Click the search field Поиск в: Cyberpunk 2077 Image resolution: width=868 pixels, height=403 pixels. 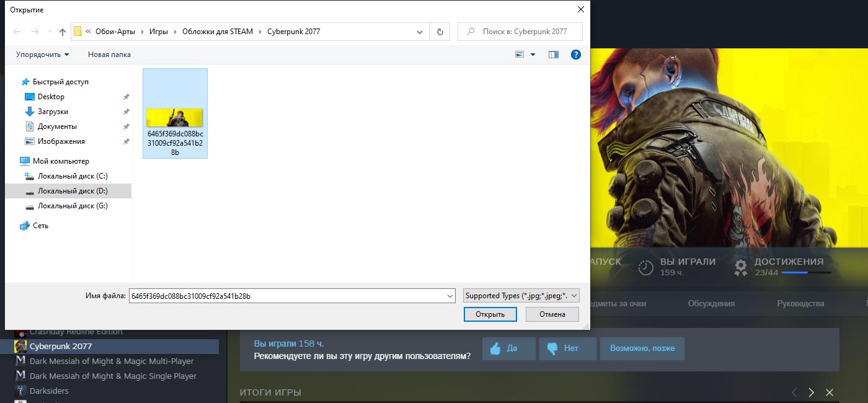520,32
